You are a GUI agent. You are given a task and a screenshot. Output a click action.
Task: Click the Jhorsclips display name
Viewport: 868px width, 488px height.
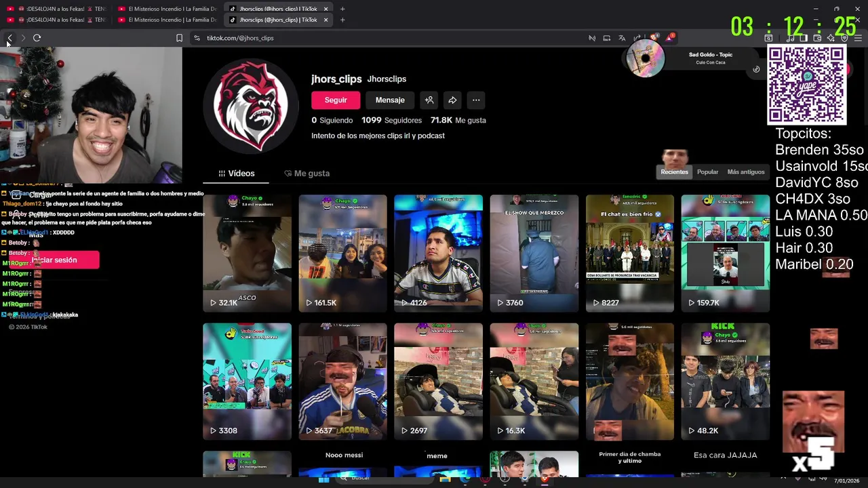tap(387, 79)
